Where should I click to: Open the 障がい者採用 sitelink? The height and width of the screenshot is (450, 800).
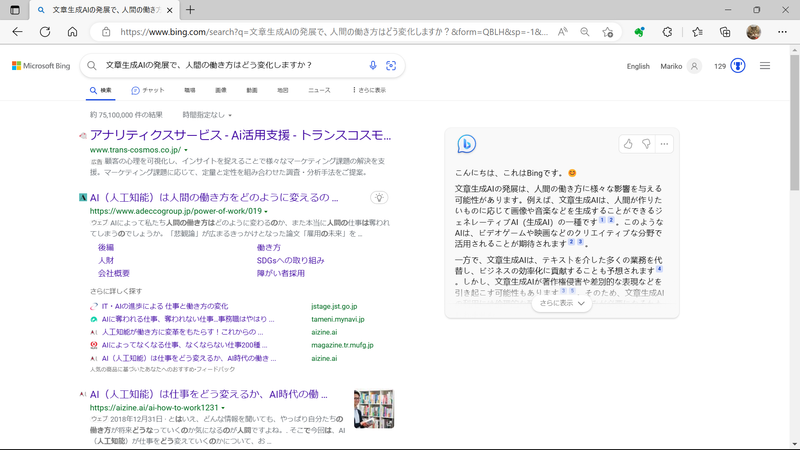click(281, 273)
